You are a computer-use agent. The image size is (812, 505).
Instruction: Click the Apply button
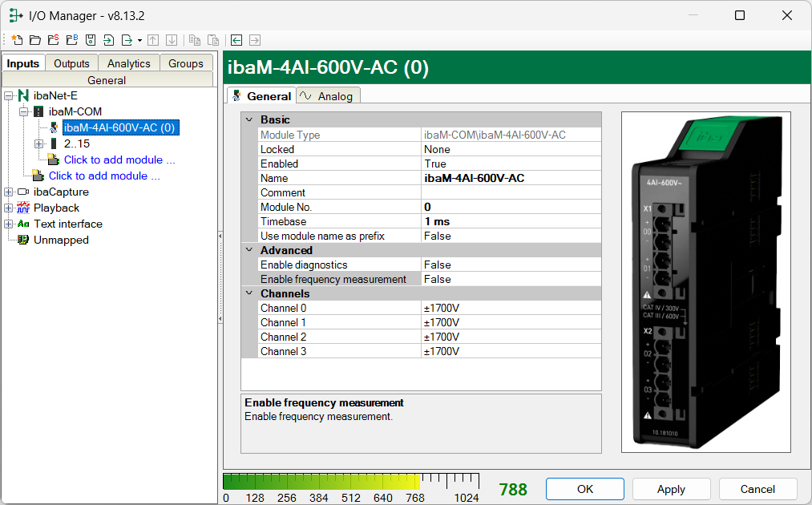point(671,489)
